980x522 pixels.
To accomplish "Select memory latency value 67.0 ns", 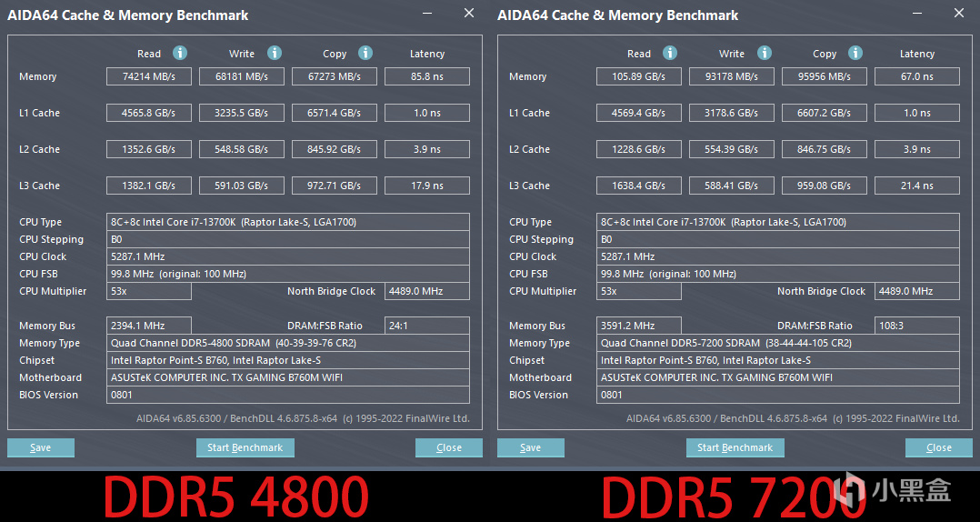I will point(917,77).
